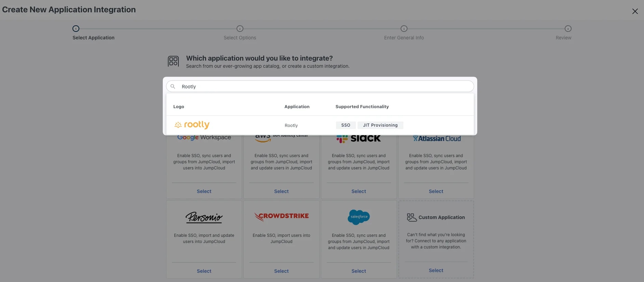
Task: Select the Atlassian Cloud integration
Action: 436,191
